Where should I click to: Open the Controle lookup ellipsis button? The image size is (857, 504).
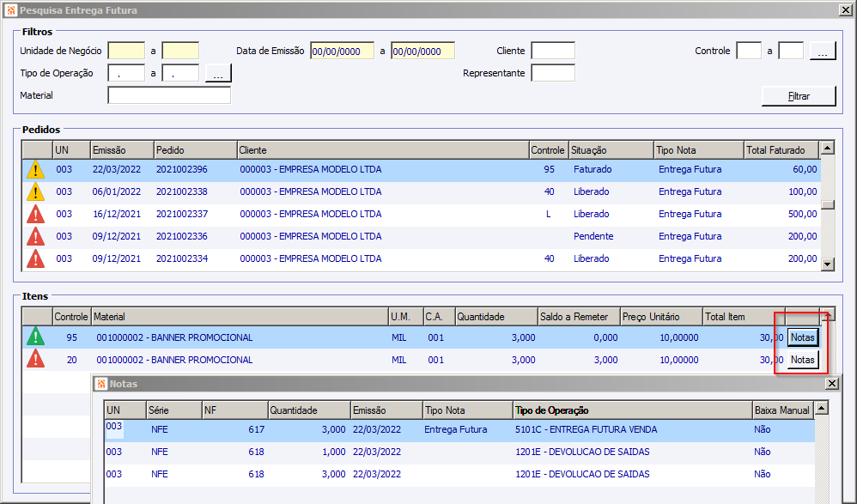[x=822, y=52]
